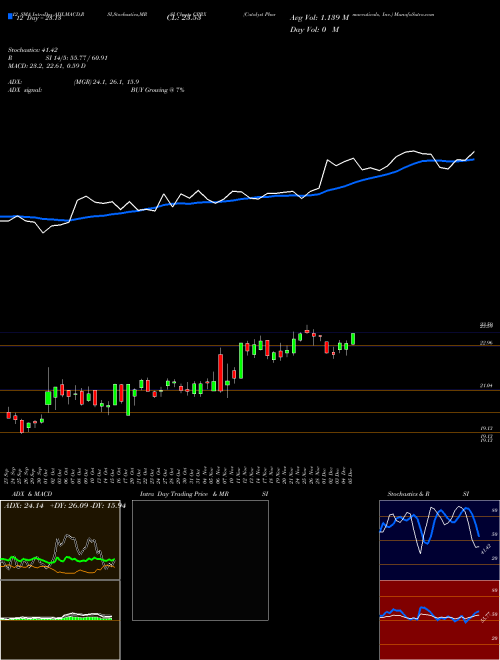Select the 12 Day SMA value text

coord(38,18)
